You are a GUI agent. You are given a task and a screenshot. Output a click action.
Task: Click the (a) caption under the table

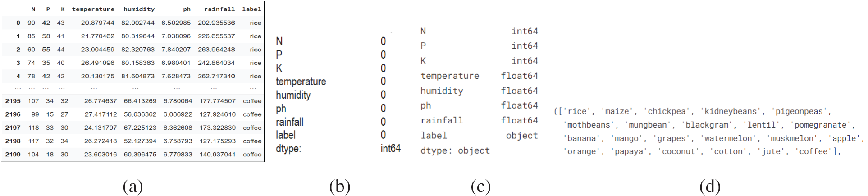132,186
